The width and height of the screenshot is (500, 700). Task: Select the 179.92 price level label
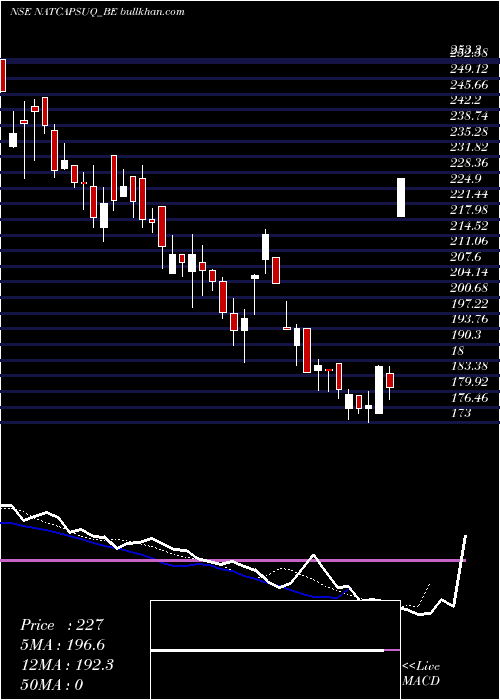469,382
